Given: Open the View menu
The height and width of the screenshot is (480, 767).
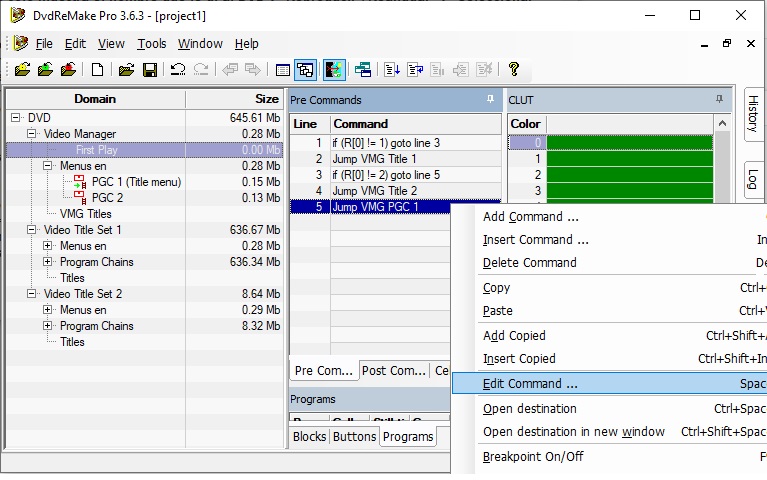Looking at the screenshot, I should click(111, 44).
